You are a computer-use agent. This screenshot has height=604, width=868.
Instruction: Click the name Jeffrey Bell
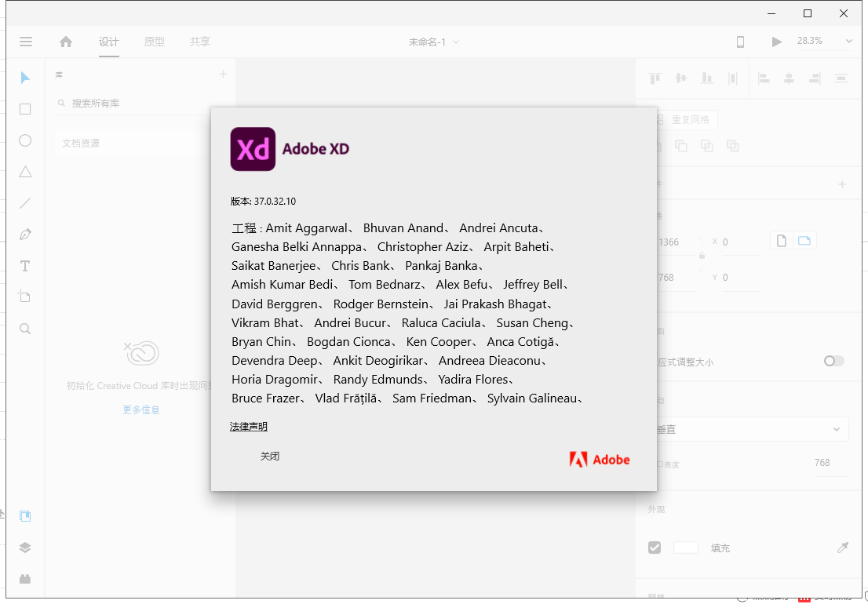(x=533, y=284)
